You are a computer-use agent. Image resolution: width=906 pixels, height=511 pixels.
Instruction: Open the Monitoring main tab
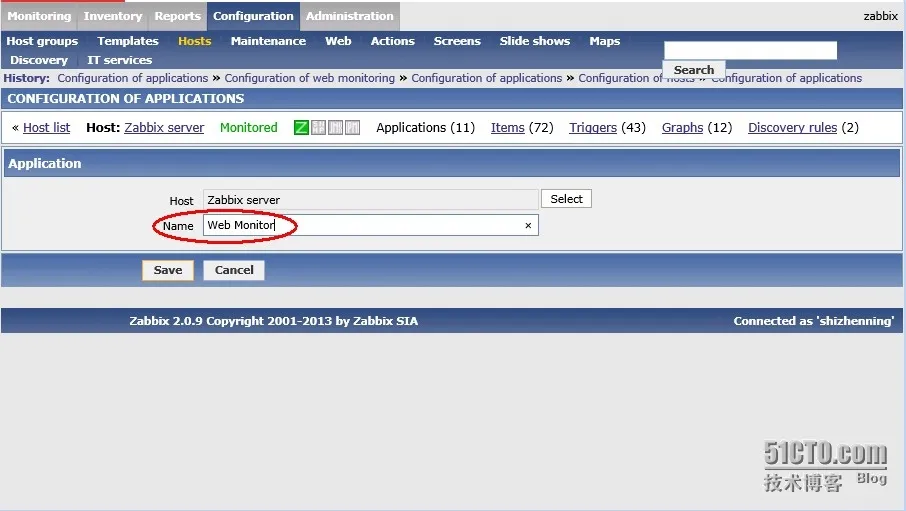pos(39,16)
